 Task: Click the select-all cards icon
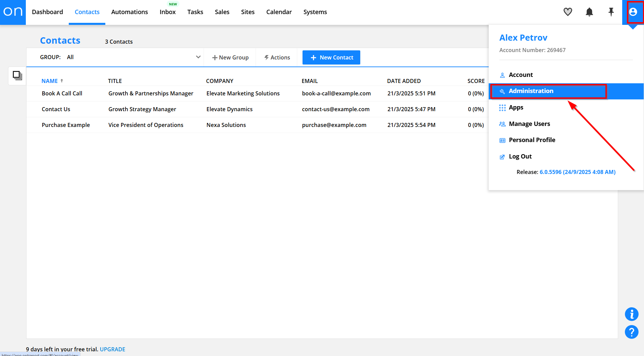[x=17, y=76]
